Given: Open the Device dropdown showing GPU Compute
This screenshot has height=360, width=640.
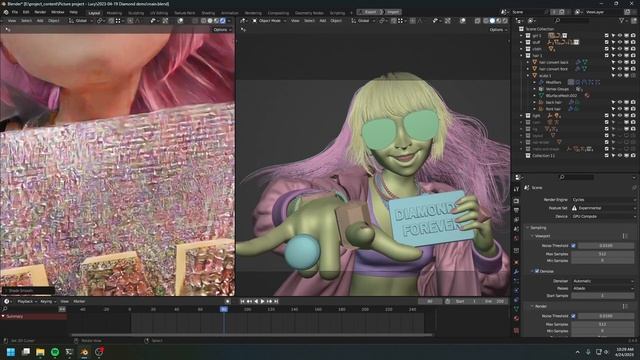Looking at the screenshot, I should (603, 216).
